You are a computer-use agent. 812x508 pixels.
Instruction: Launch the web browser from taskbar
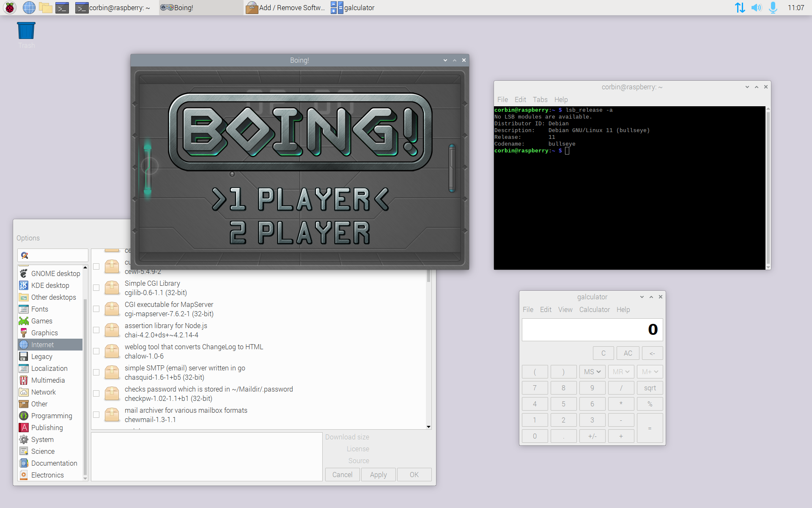(29, 8)
